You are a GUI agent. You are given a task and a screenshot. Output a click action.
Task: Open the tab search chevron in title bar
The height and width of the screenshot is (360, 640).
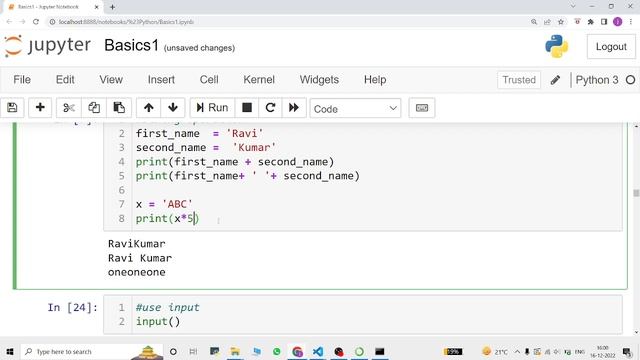click(x=573, y=6)
